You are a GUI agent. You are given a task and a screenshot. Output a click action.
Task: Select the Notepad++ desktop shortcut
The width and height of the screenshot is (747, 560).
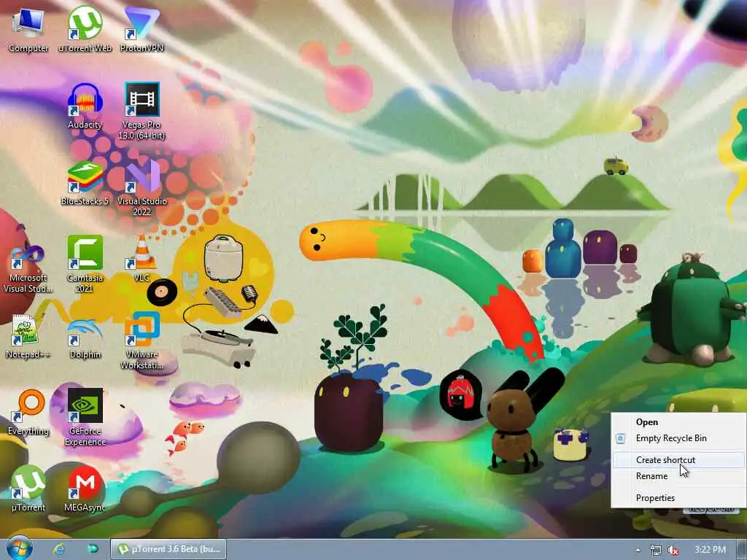click(28, 336)
